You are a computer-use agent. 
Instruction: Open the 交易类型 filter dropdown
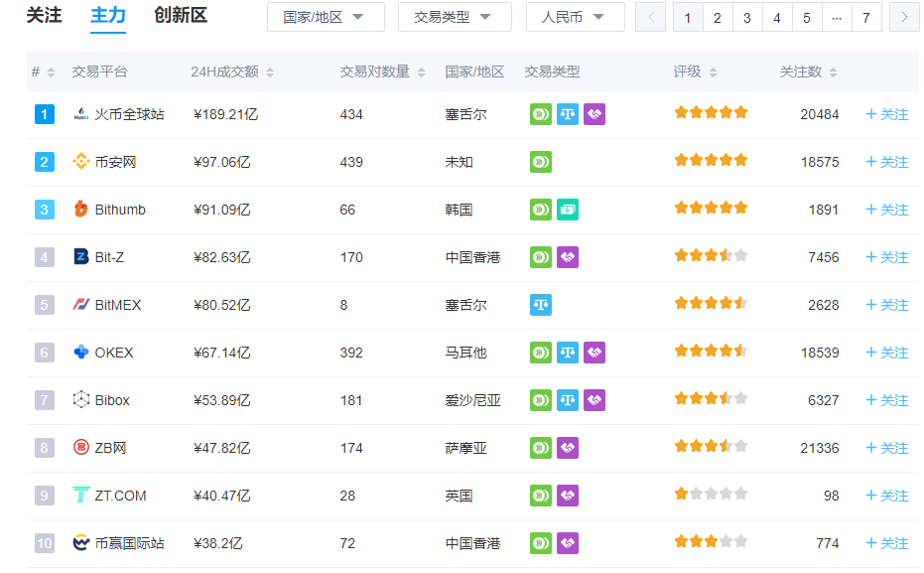[455, 17]
